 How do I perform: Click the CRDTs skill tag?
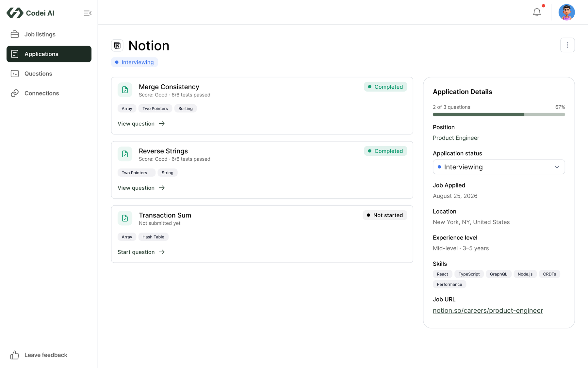coord(549,274)
